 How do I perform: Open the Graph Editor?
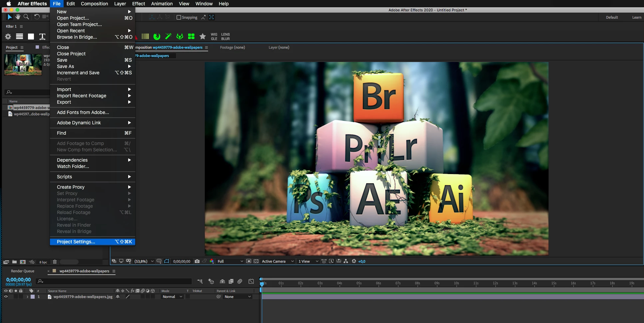click(x=251, y=282)
